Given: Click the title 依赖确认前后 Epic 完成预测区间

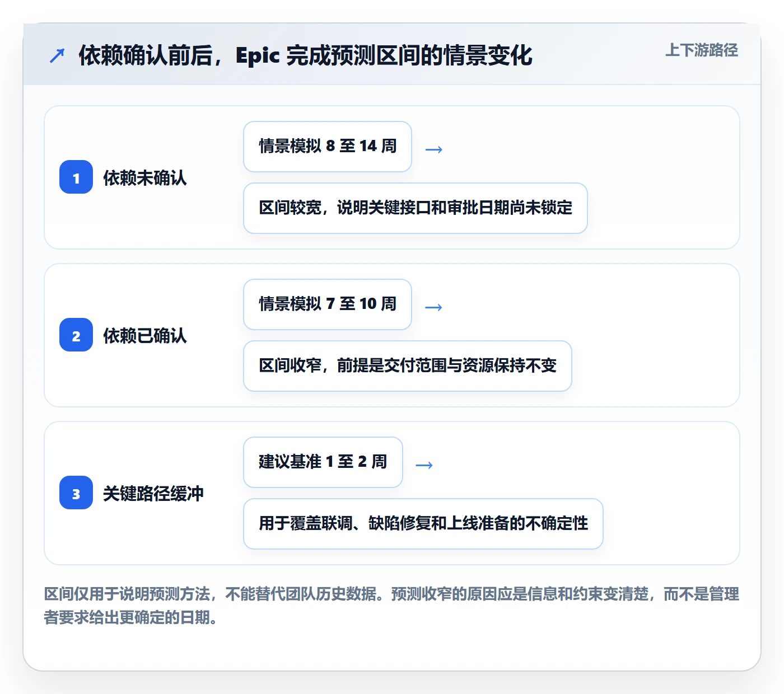Looking at the screenshot, I should pos(305,55).
